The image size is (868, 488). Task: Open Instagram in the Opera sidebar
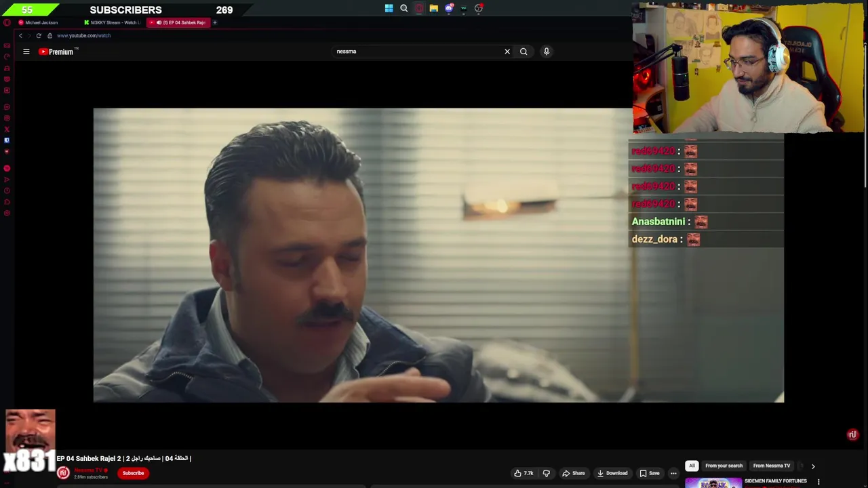[x=7, y=118]
